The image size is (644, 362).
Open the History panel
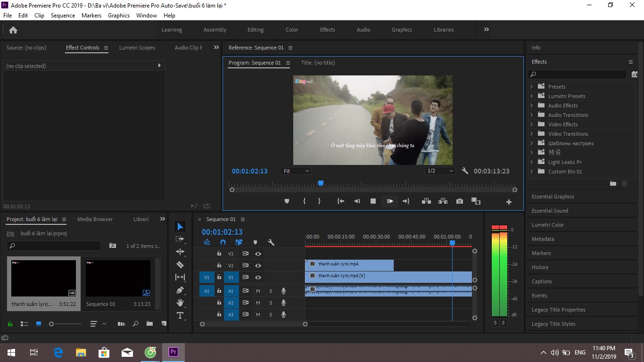[540, 267]
